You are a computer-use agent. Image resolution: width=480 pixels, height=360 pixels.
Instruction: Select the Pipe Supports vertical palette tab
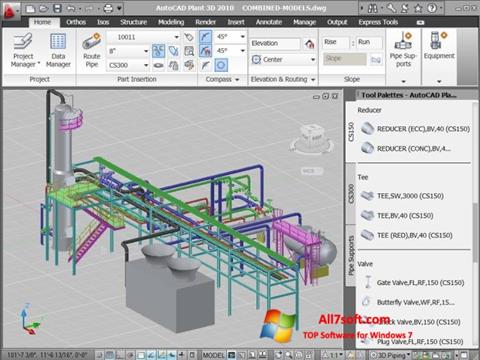(351, 256)
